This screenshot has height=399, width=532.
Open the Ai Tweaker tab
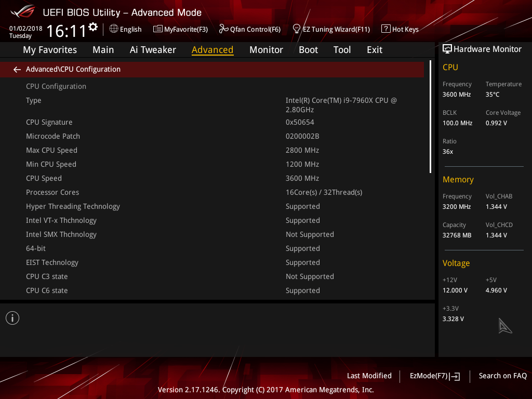click(x=153, y=50)
